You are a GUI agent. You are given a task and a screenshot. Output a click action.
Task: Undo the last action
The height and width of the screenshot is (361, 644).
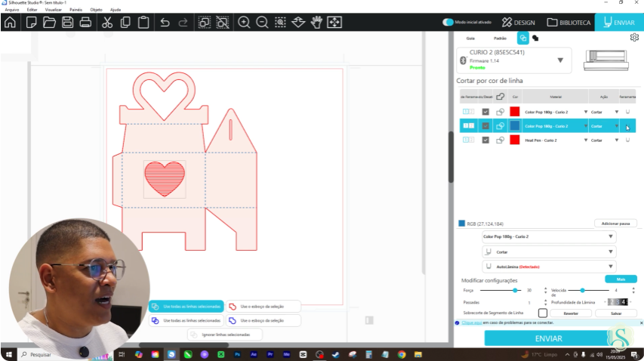pyautogui.click(x=165, y=22)
